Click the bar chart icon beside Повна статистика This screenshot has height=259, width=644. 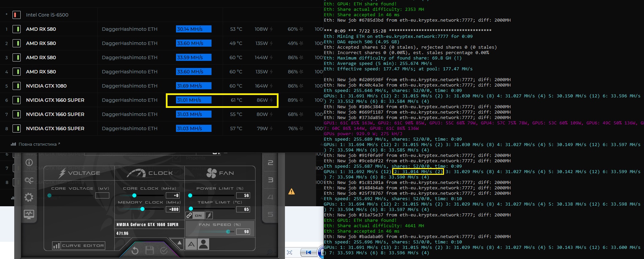pyautogui.click(x=14, y=144)
